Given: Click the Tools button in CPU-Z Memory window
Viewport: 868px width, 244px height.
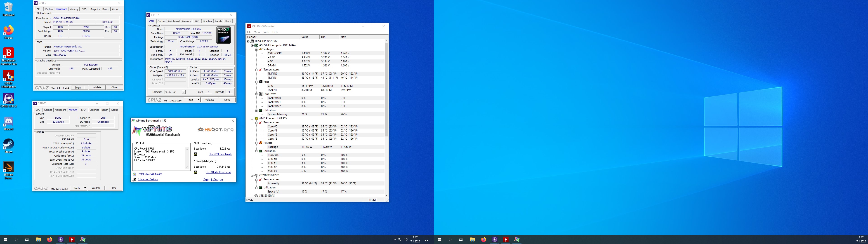Looking at the screenshot, I should point(77,188).
